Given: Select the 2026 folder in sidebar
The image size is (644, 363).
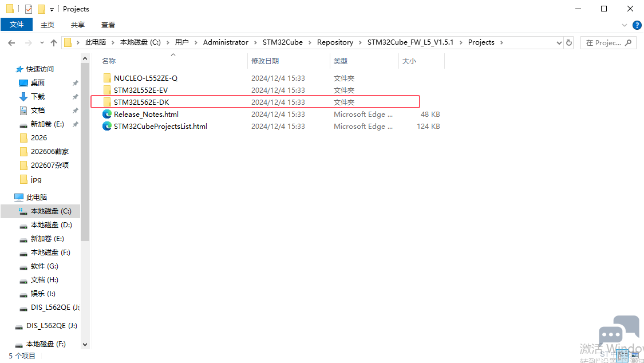Looking at the screenshot, I should (x=39, y=138).
